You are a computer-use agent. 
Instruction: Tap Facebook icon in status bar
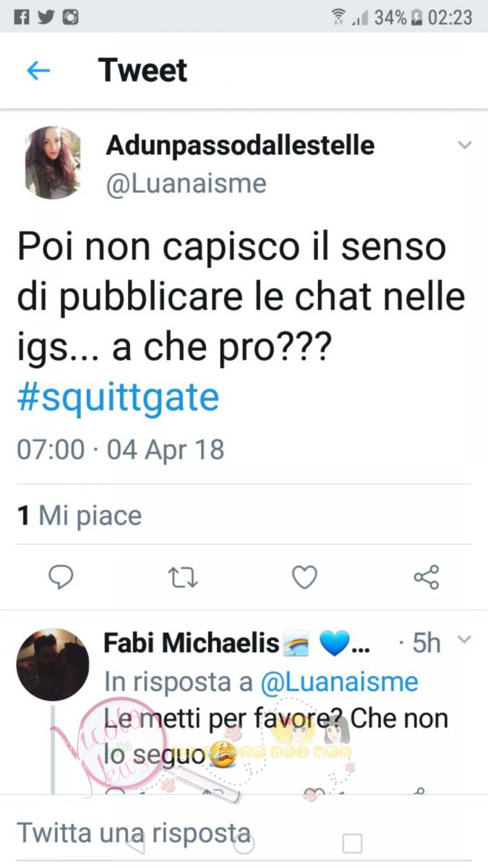click(x=22, y=17)
